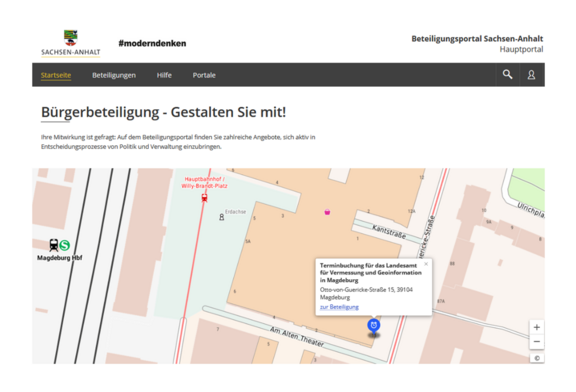
Task: Click Hauptbahnhof / Willy-Brandt-Platz label
Action: coord(204,183)
